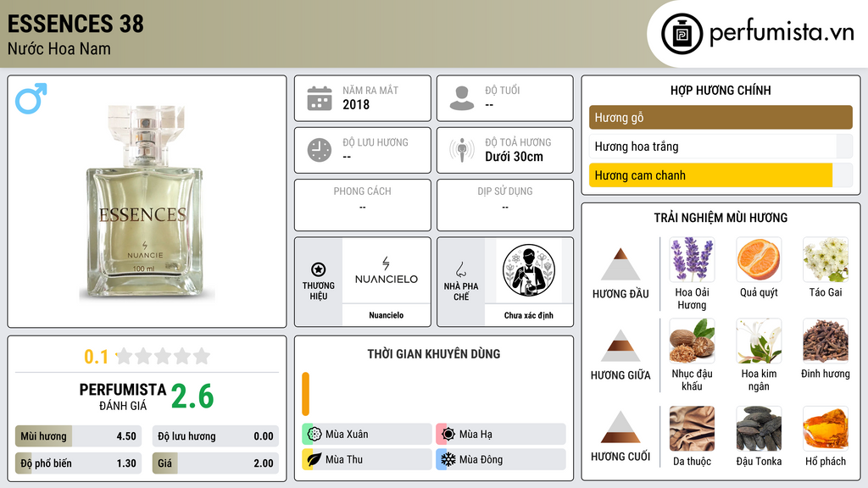Open the Hoa Oải Hương lavender note thumbnail
Screen dimensions: 868x488
[x=692, y=259]
